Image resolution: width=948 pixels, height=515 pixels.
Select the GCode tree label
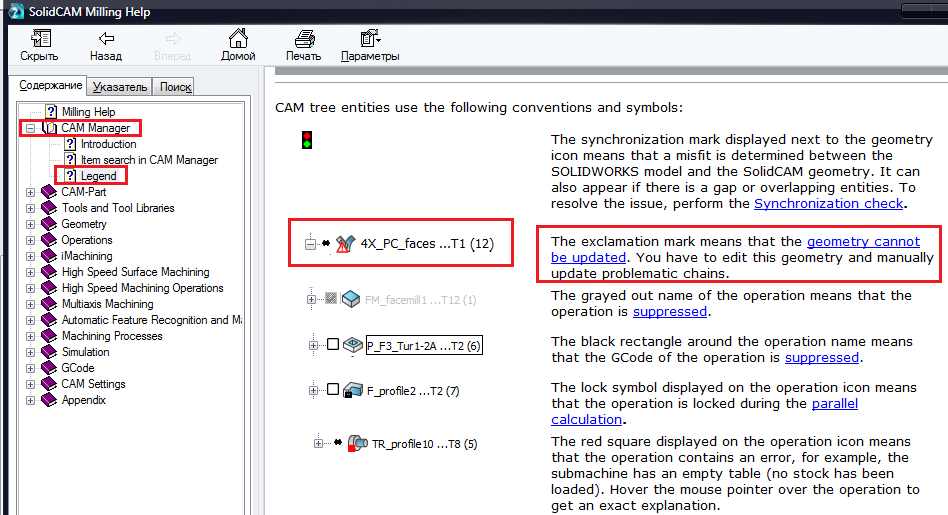[x=78, y=368]
